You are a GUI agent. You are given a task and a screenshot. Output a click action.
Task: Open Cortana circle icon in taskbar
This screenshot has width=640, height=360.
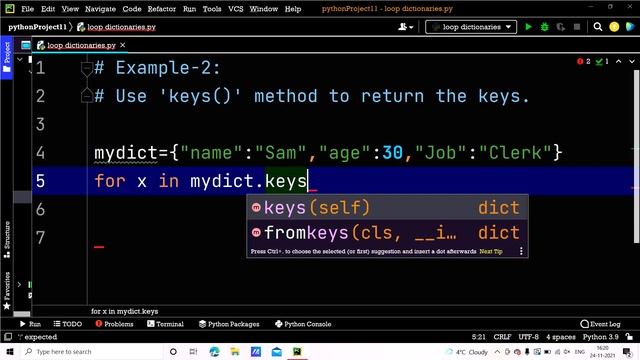(173, 351)
